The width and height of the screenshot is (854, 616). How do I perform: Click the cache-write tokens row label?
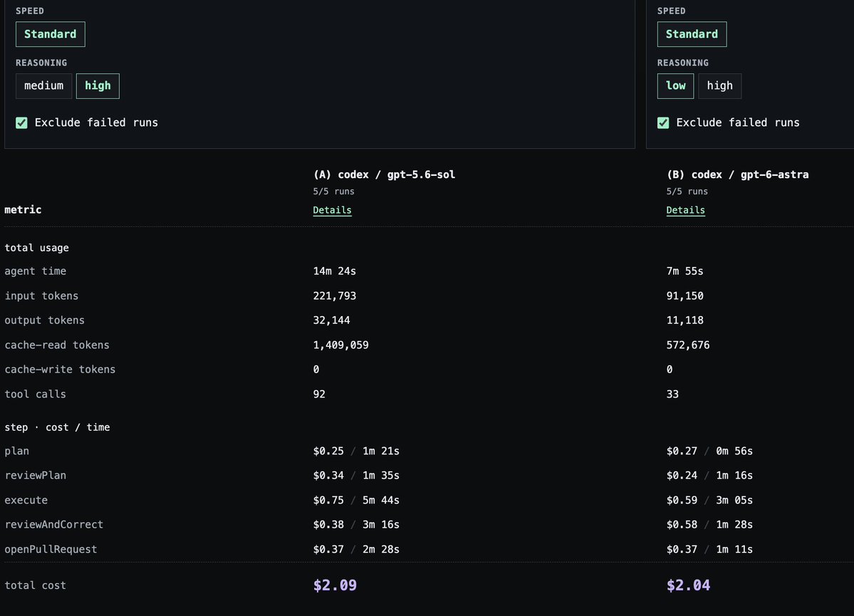click(x=60, y=370)
